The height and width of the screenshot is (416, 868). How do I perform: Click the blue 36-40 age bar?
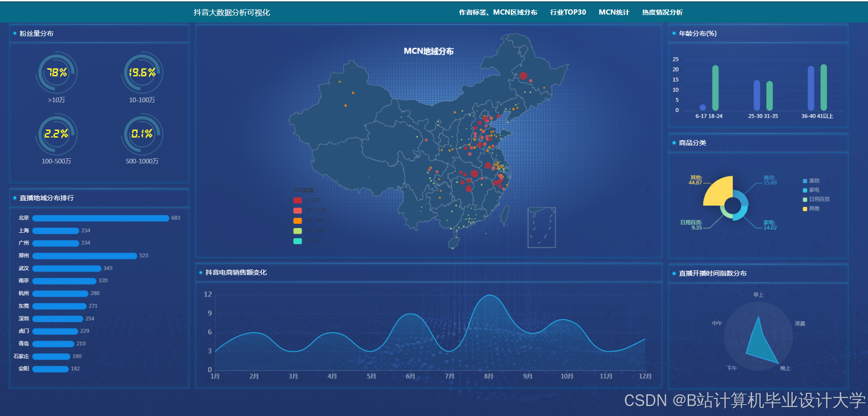click(x=811, y=88)
